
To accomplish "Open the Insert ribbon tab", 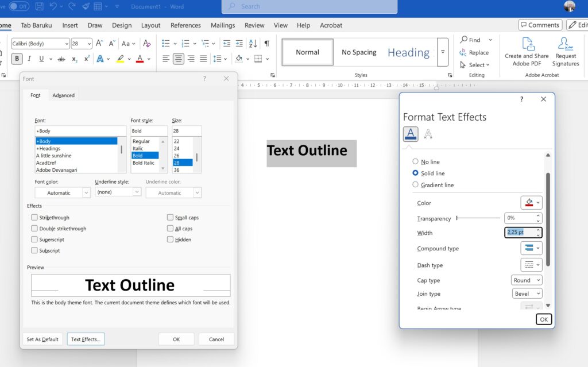I will tap(70, 25).
